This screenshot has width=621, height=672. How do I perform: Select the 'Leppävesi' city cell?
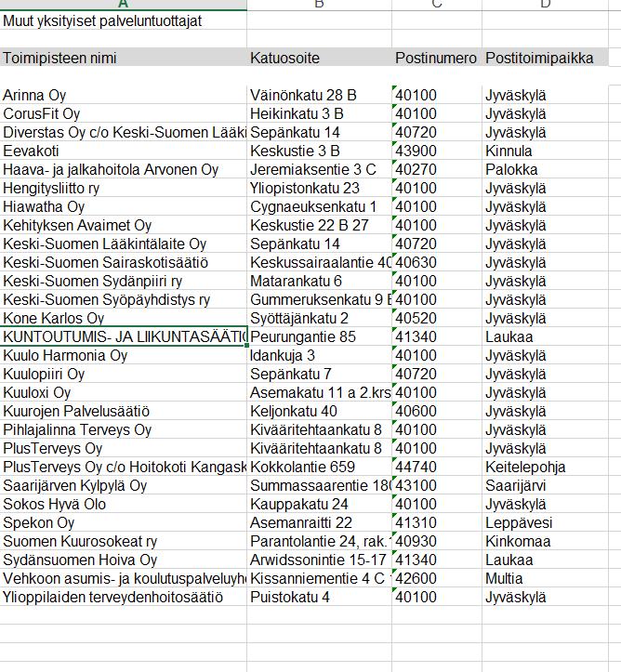click(x=545, y=522)
